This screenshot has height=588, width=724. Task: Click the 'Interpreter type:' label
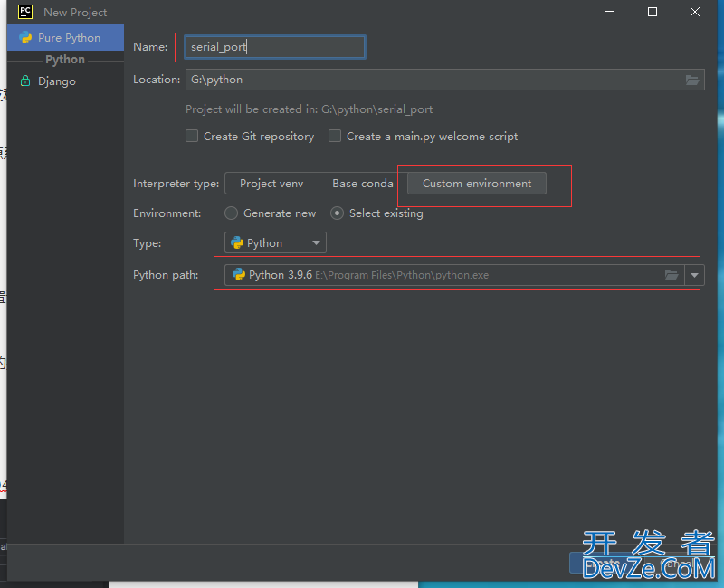click(176, 184)
